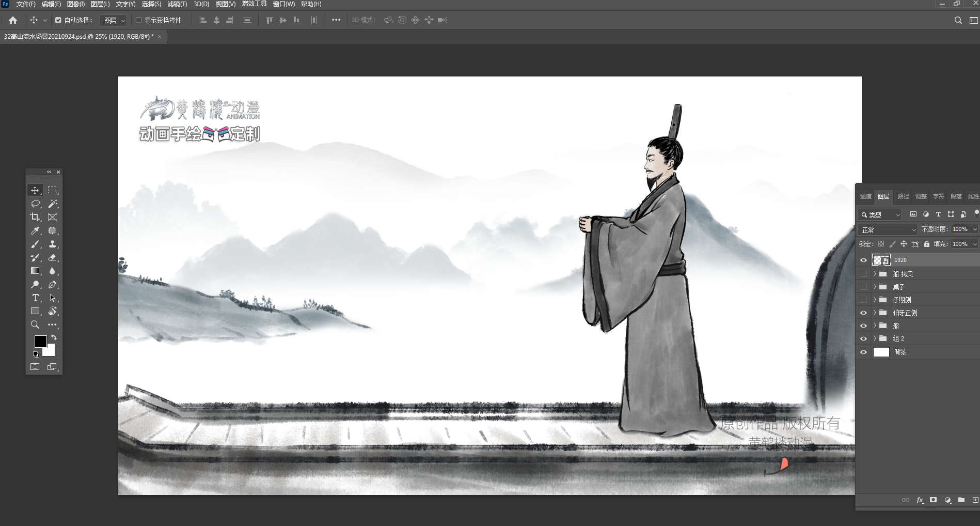Show the 桌子 group
This screenshot has width=980, height=526.
click(863, 287)
